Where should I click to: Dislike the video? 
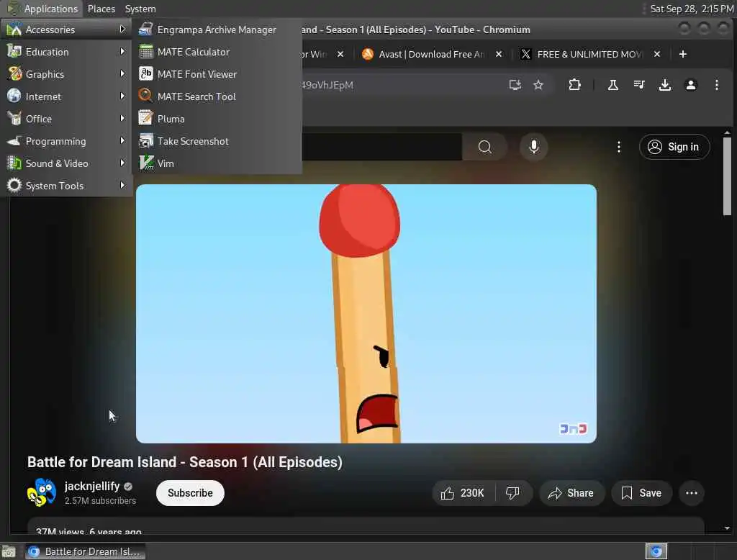click(512, 493)
